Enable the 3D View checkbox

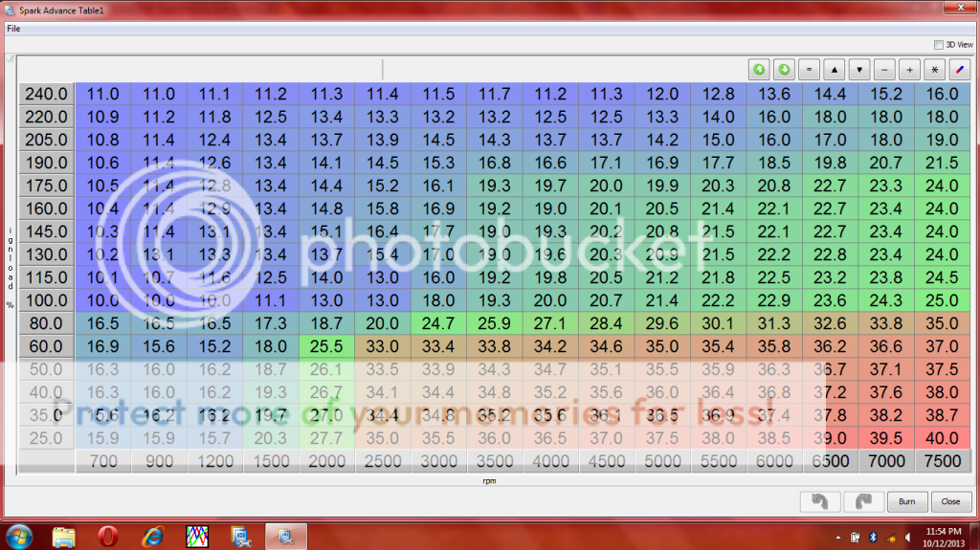point(937,44)
